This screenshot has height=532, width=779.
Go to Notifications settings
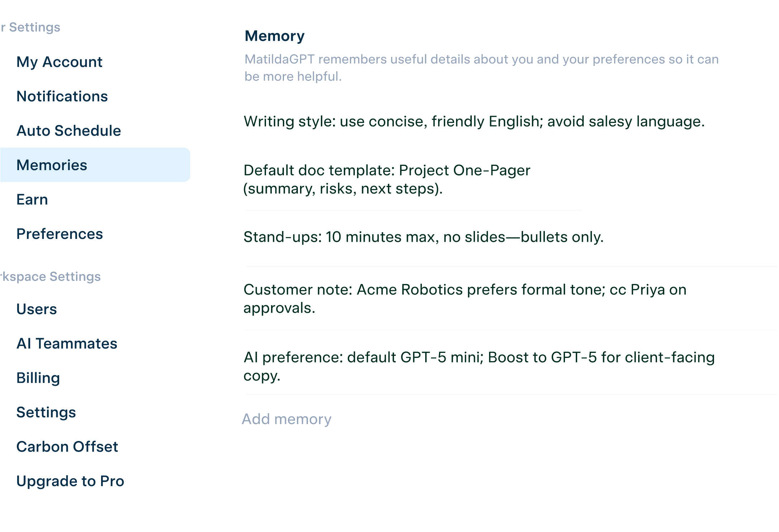[x=62, y=96]
